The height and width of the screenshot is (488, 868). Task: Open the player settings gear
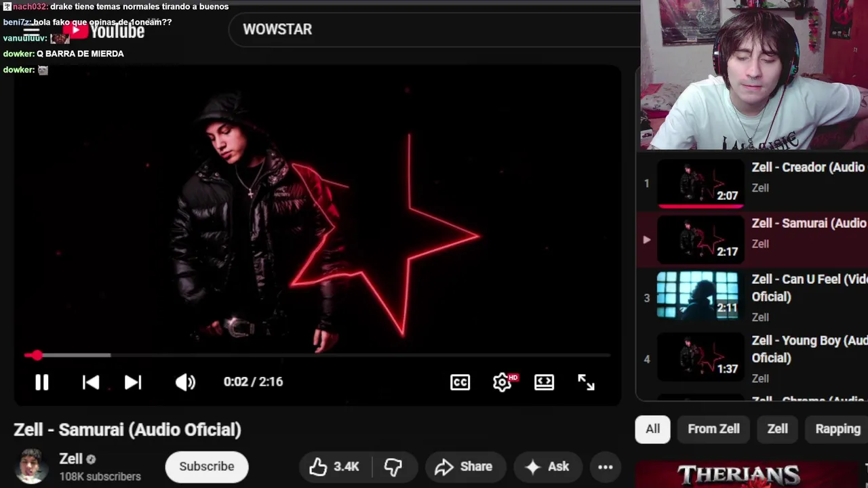[x=502, y=382]
